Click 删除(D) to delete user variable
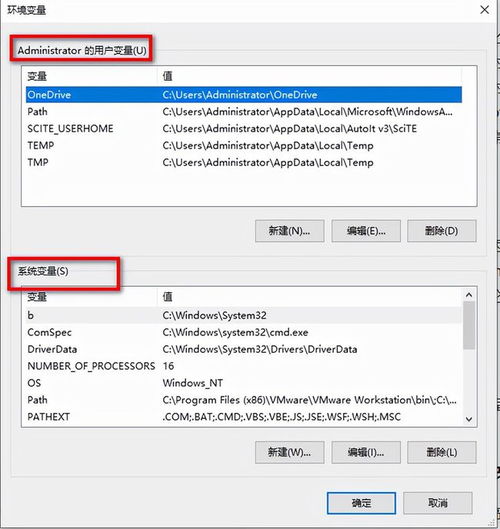Image resolution: width=500 pixels, height=529 pixels. [442, 231]
